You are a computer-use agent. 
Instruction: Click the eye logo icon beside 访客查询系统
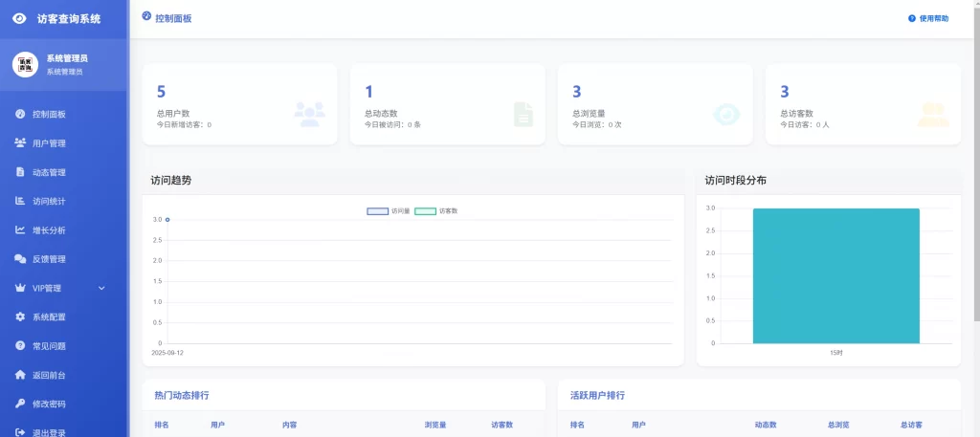click(x=19, y=18)
